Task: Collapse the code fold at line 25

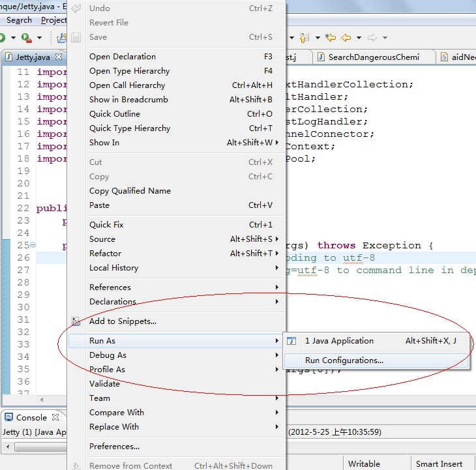Action: [33, 246]
